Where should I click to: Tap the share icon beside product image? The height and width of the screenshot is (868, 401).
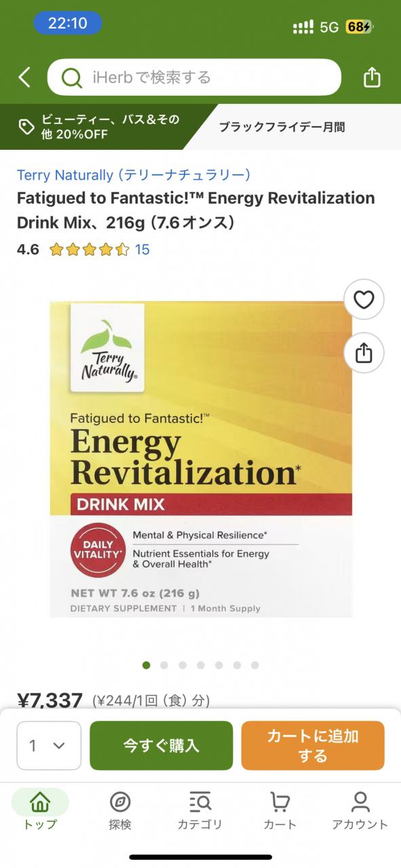click(x=364, y=353)
